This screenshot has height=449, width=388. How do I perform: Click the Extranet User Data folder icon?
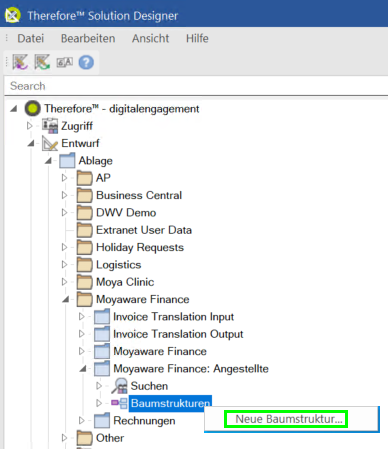(x=85, y=230)
